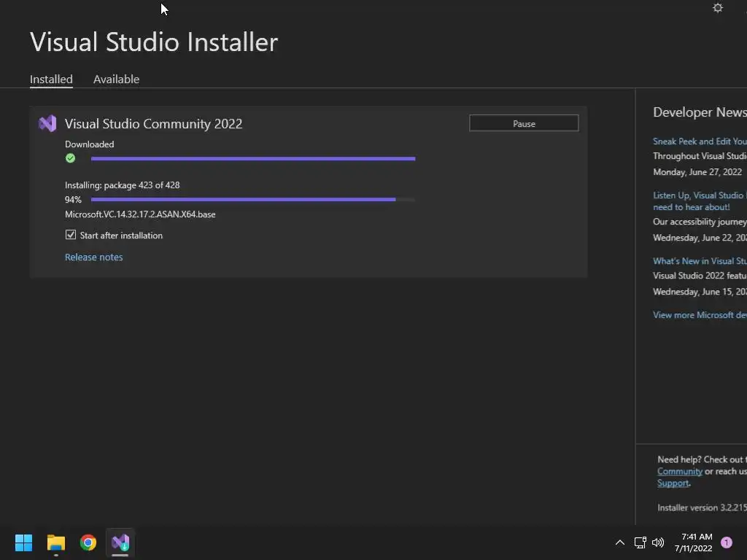
Task: Click the Visual Studio Installer heading
Action: coord(154,42)
